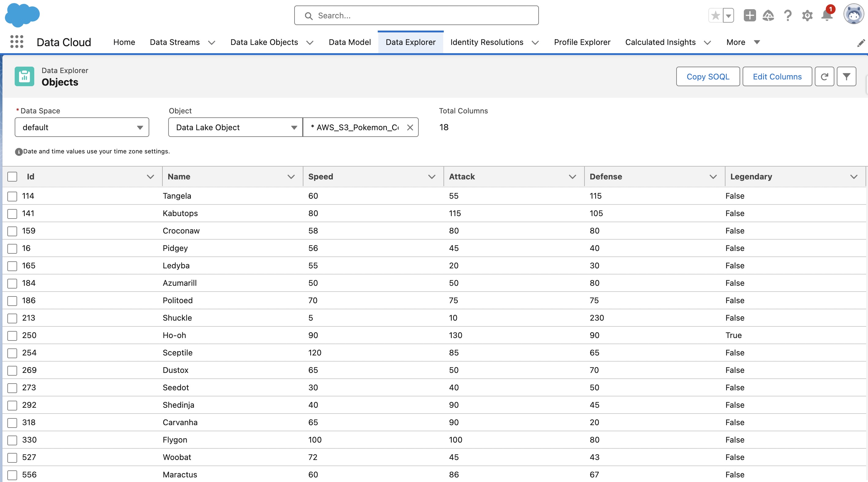Open the Name column header menu chevron

[x=291, y=176]
